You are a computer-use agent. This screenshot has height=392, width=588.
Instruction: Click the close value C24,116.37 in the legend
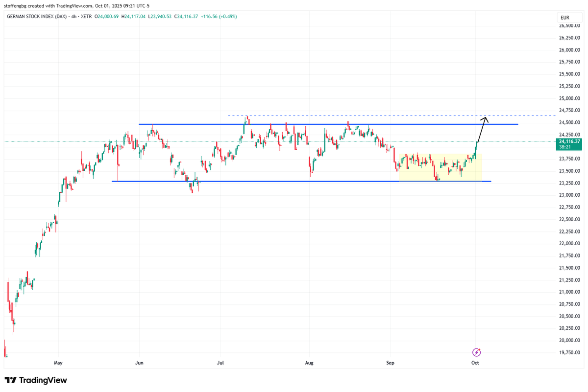(185, 17)
